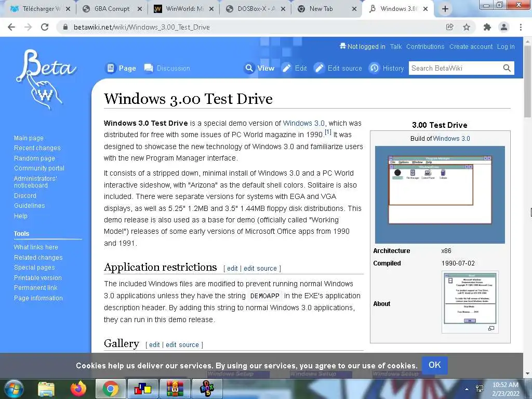Open the page History
The width and height of the screenshot is (532, 399).
pos(387,68)
